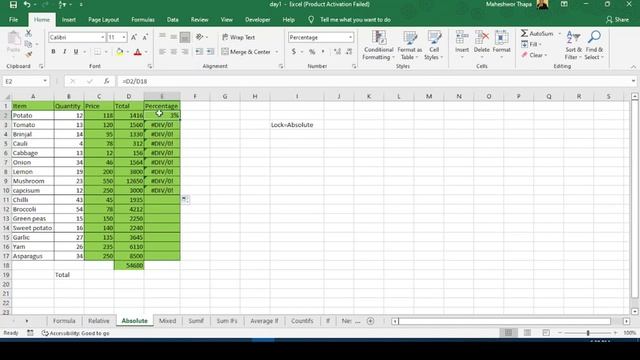Toggle Italic formatting
The height and width of the screenshot is (360, 640).
point(64,52)
